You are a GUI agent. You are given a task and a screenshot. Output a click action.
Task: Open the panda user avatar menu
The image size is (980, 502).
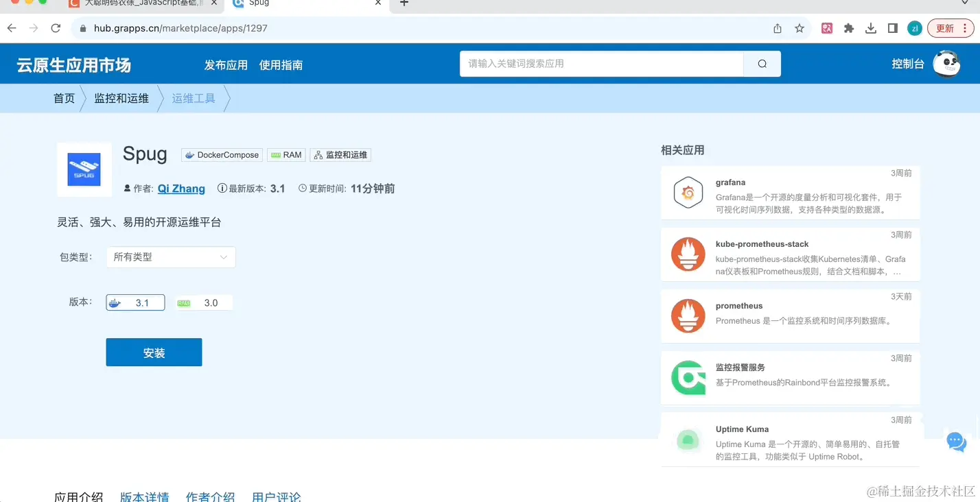(947, 64)
